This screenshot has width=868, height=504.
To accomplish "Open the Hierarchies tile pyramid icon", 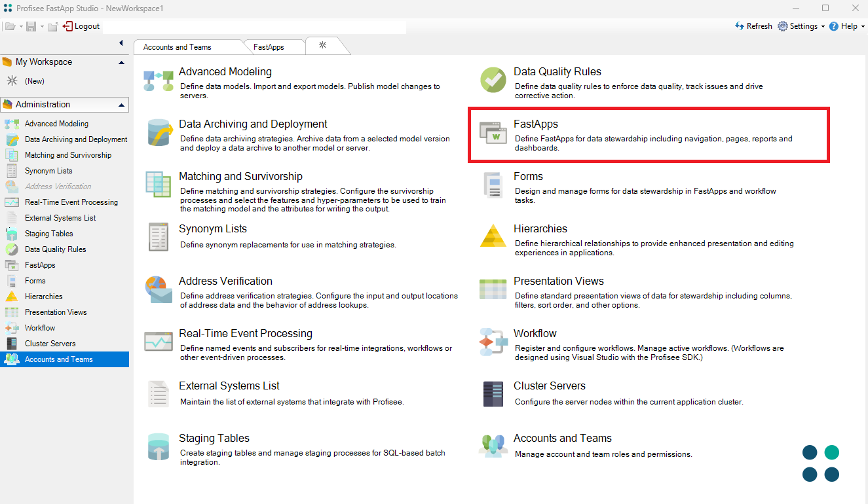I will [x=493, y=236].
